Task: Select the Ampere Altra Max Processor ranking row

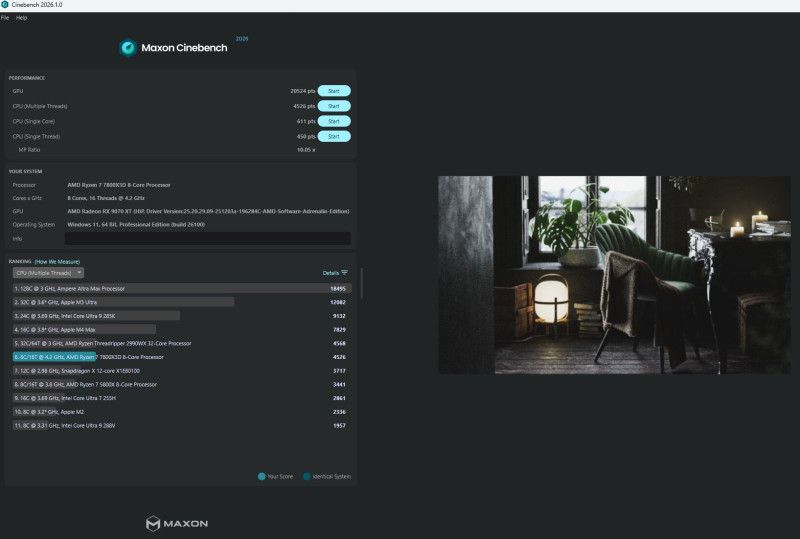Action: pos(182,288)
